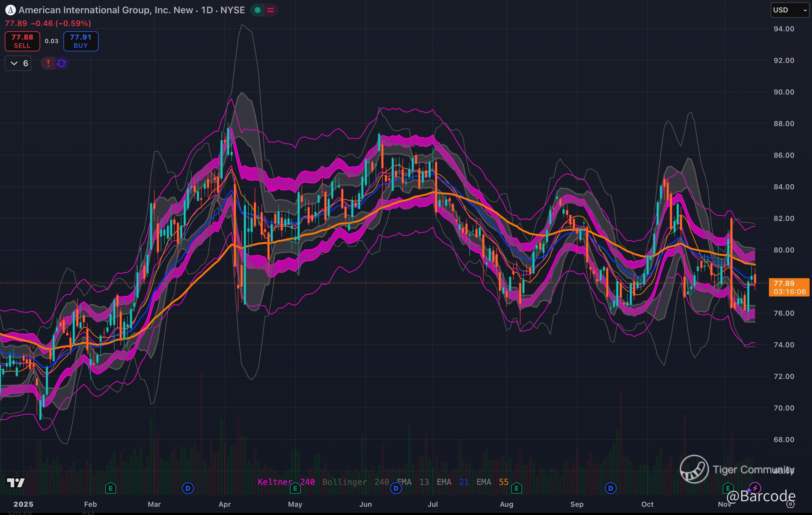Click the pink delayed-data wave indicator
812x515 pixels.
(x=271, y=10)
